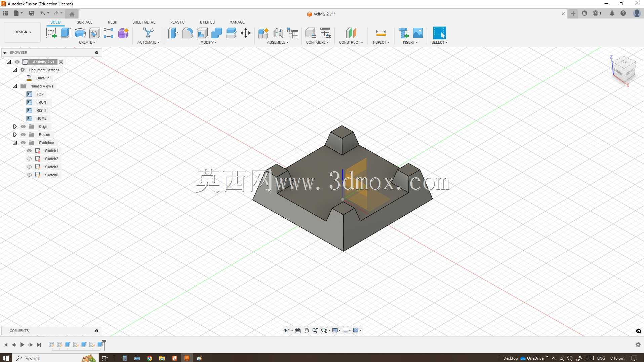
Task: Click the Look At icon
Action: (x=298, y=330)
